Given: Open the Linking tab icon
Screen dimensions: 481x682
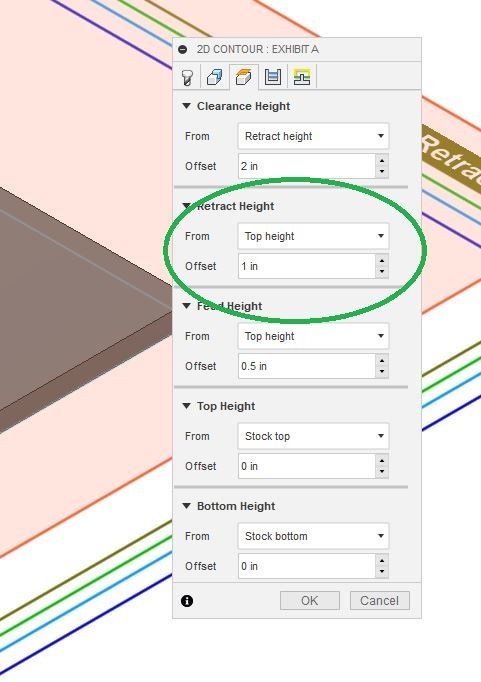Looking at the screenshot, I should point(302,78).
